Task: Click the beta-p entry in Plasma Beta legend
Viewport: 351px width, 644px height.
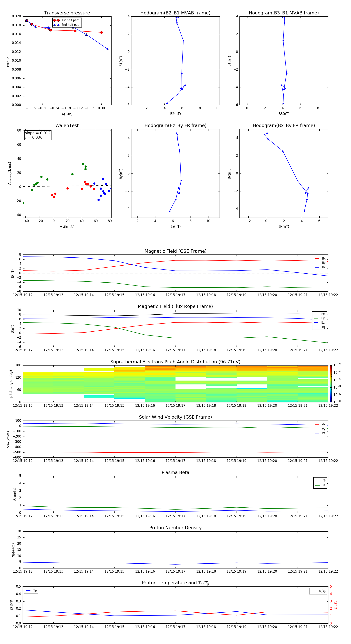Action: (320, 480)
